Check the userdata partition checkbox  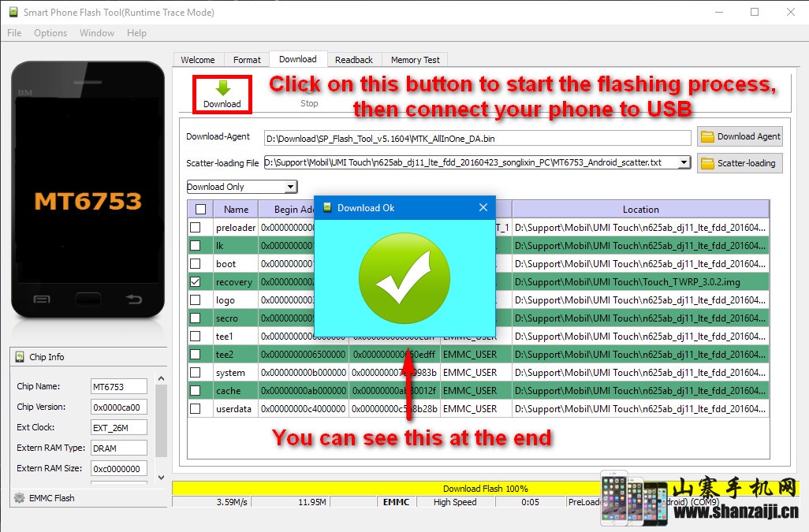coord(196,408)
